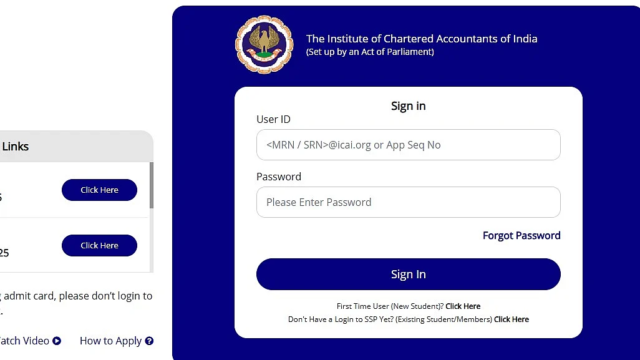
Task: Click the upper Click Here button in Links
Action: [99, 190]
